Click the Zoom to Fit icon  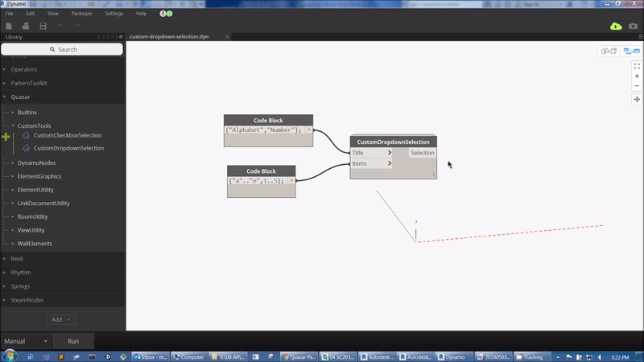(x=637, y=66)
